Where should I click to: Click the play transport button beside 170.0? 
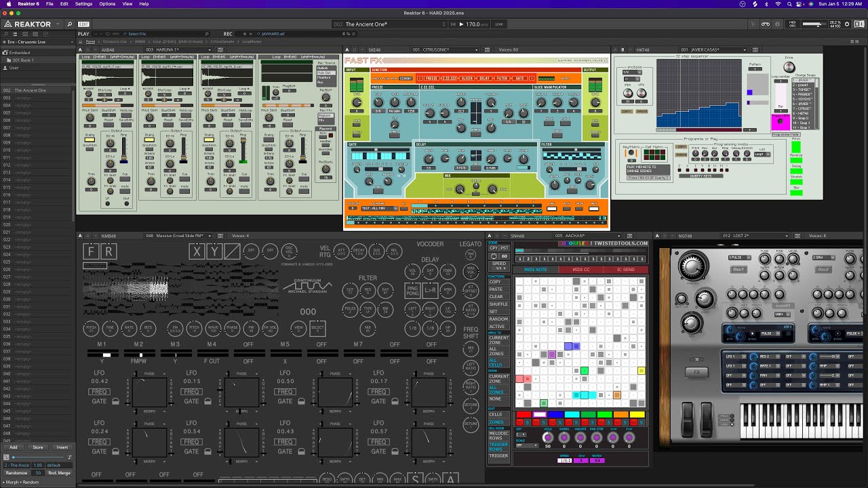(461, 24)
